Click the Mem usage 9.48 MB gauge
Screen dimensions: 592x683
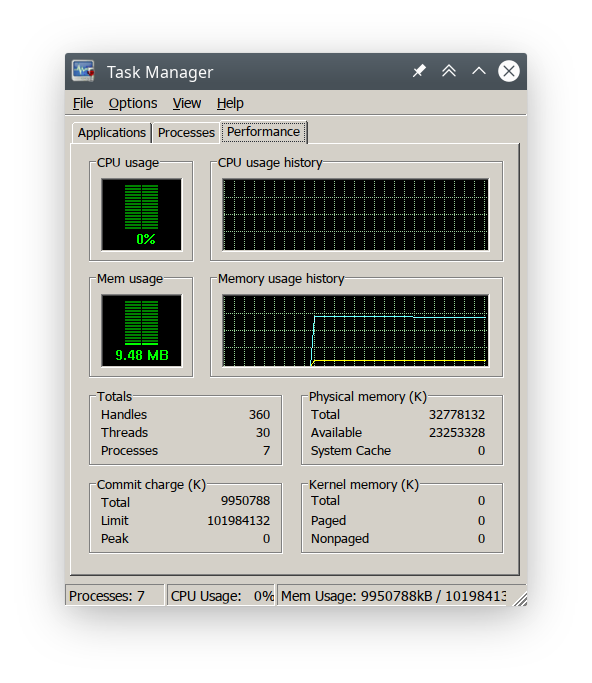pyautogui.click(x=142, y=331)
